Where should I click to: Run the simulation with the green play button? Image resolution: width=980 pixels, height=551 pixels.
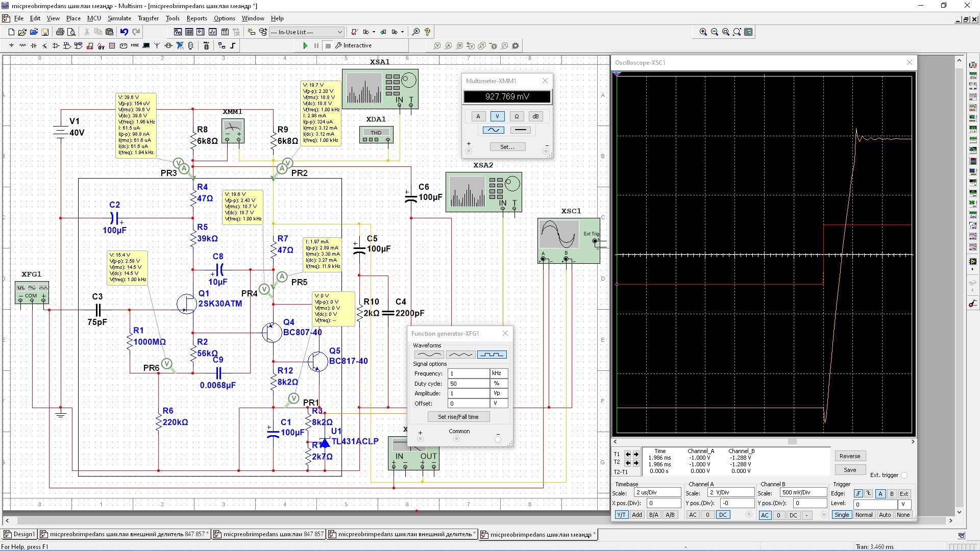pyautogui.click(x=305, y=45)
